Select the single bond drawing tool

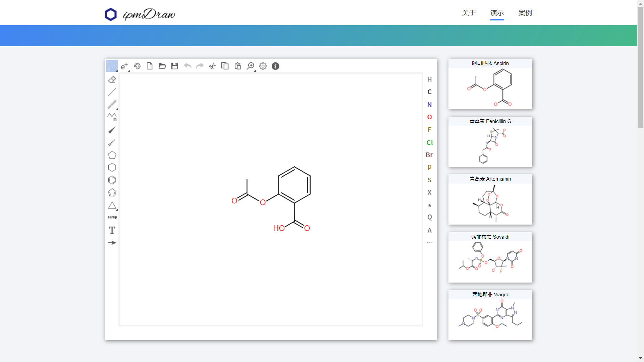(x=112, y=92)
